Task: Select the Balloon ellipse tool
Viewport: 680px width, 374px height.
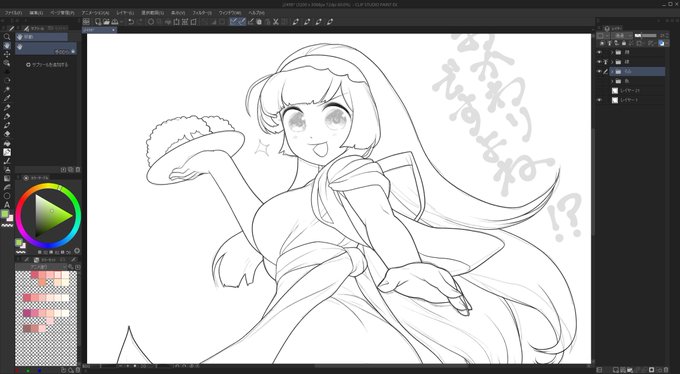Action: (7, 196)
